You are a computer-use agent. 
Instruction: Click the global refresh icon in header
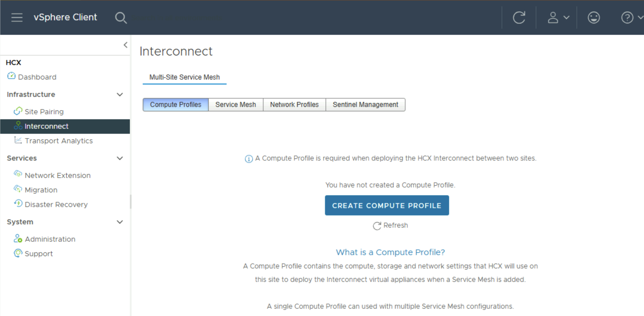pos(519,18)
